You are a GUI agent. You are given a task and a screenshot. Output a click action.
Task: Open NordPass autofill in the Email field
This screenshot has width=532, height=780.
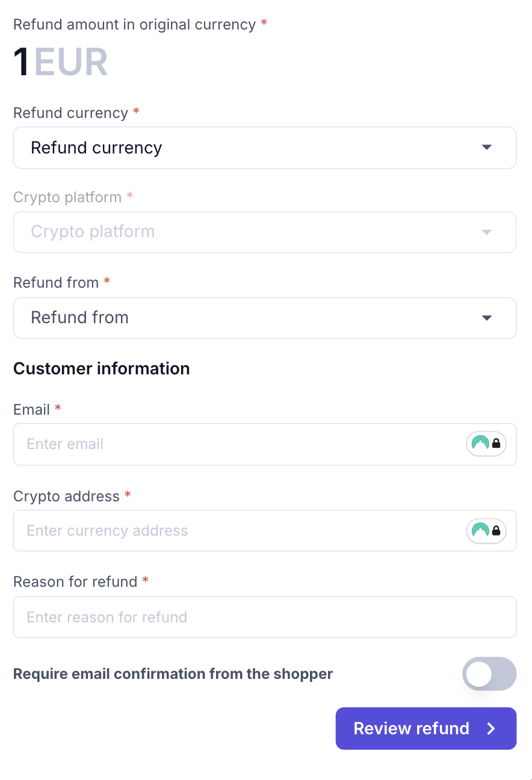tap(480, 444)
